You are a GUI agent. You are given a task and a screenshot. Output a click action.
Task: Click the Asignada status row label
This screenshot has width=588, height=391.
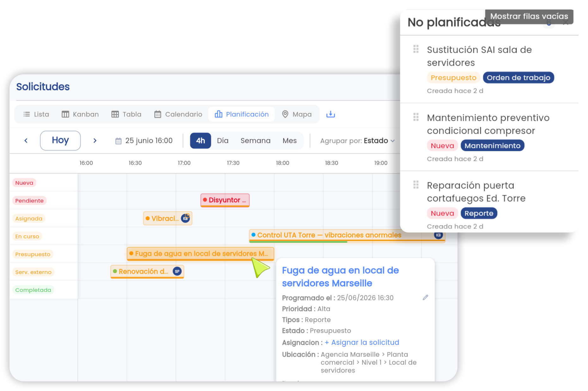tap(29, 218)
